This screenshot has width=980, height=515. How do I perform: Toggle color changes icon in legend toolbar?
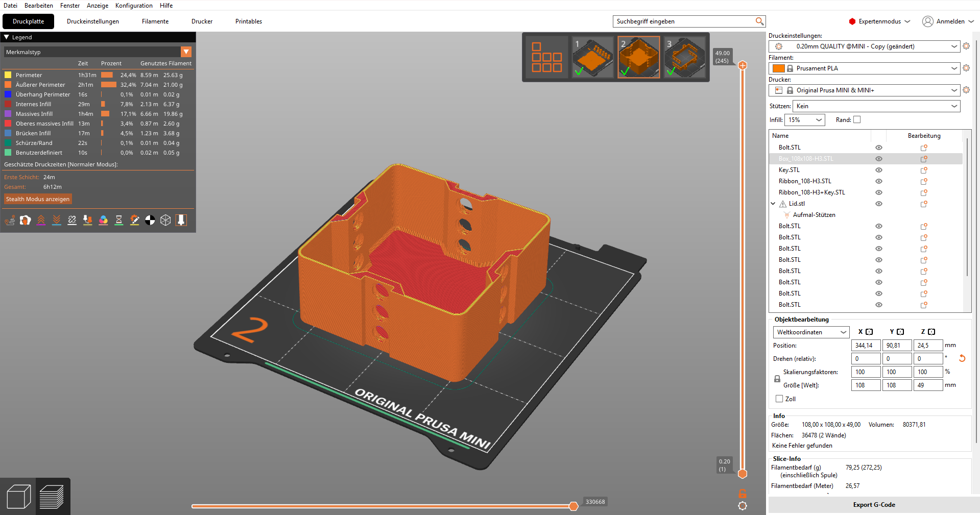point(103,220)
